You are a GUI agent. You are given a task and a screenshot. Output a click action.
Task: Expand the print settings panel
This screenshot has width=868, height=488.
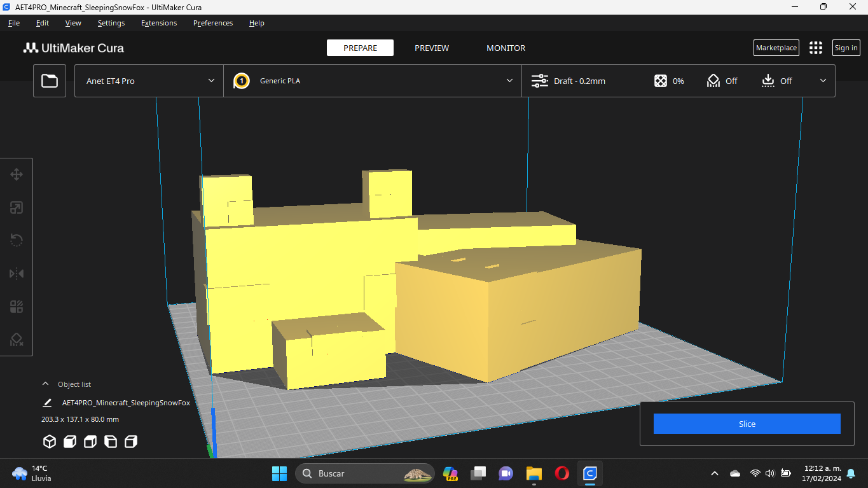tap(823, 81)
